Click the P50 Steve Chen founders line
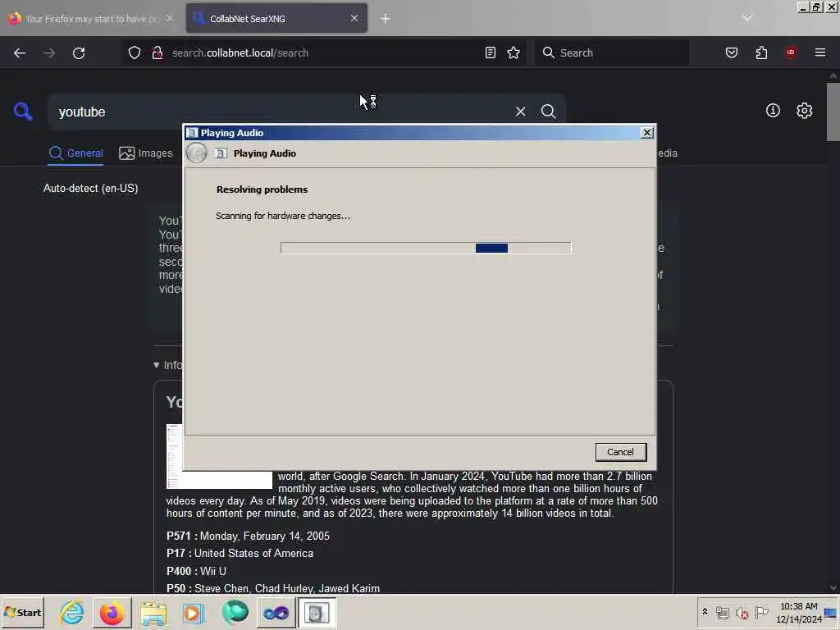The image size is (840, 630). click(x=273, y=588)
